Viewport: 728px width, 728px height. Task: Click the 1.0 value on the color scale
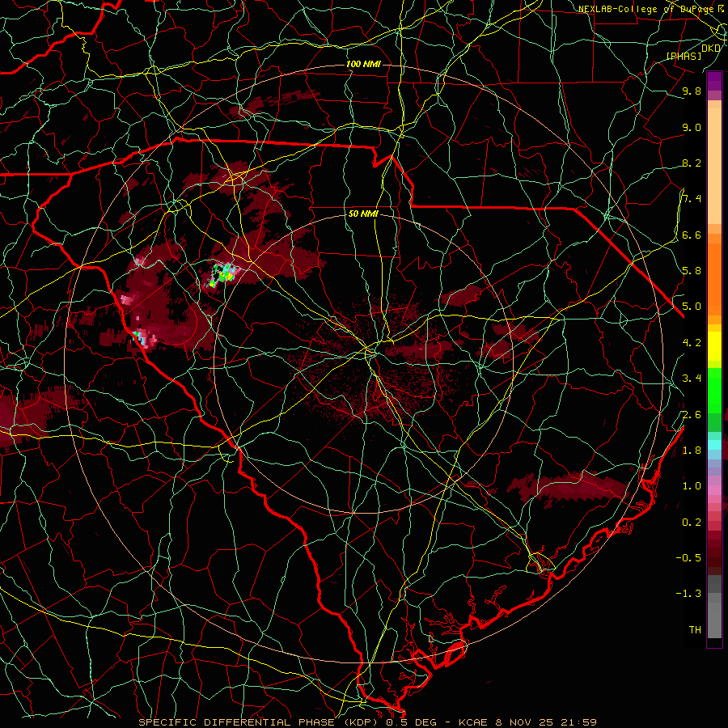click(692, 486)
